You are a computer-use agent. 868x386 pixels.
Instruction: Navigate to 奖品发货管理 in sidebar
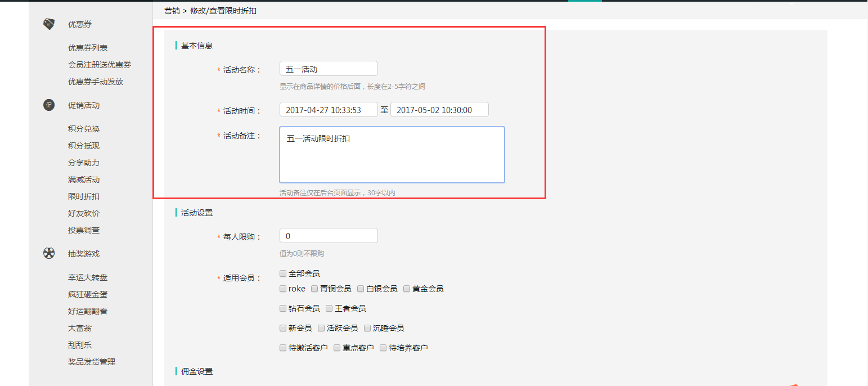pyautogui.click(x=92, y=362)
